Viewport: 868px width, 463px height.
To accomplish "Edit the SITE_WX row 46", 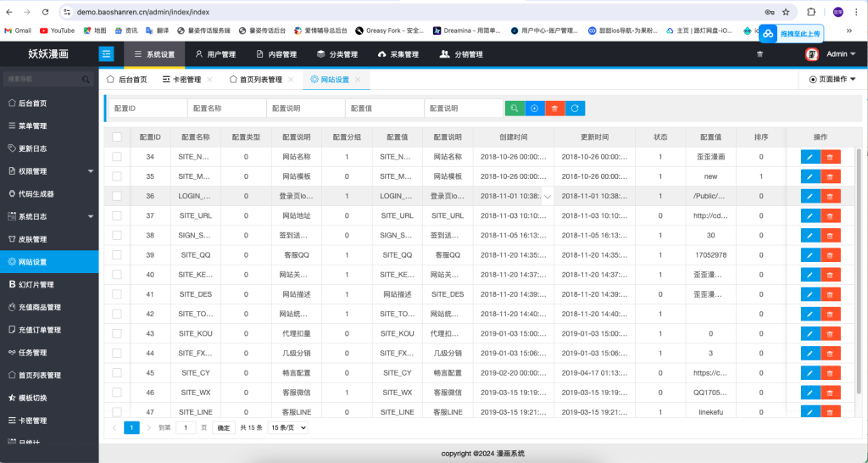I will click(x=810, y=392).
